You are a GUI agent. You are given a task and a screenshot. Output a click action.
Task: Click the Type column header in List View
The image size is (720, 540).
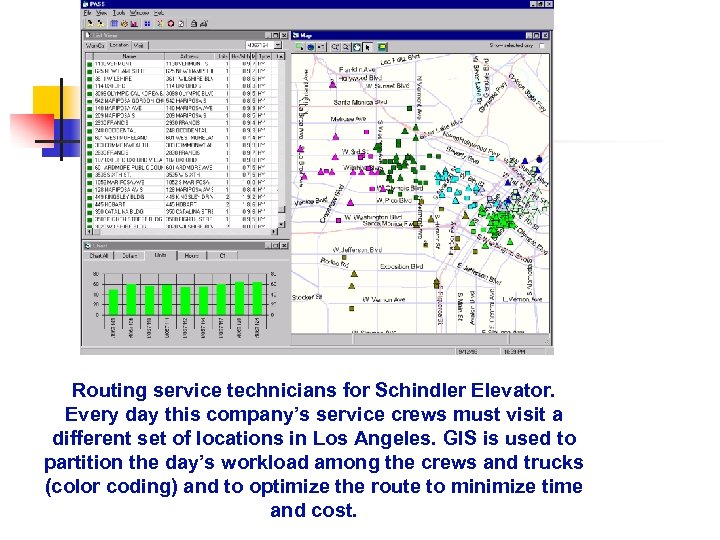(x=264, y=56)
